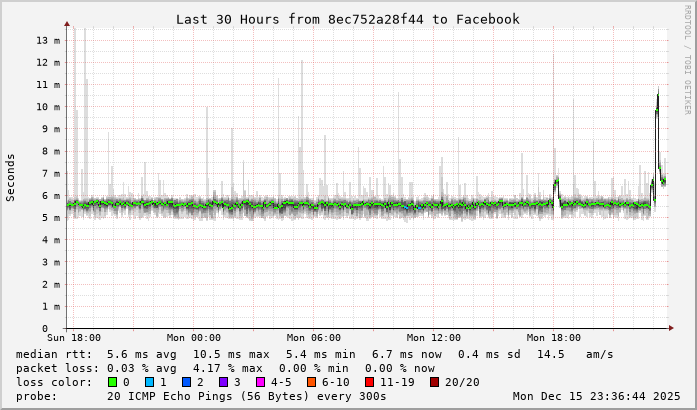Click the dark red 20/20 loss swatch
This screenshot has width=697, height=410.
pyautogui.click(x=435, y=382)
